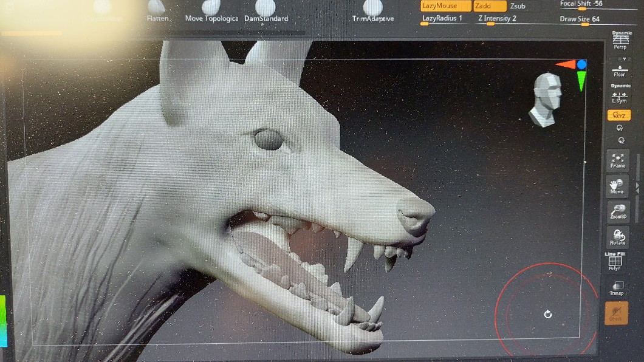Click the Frame view icon
This screenshot has height=362, width=644.
coord(618,160)
